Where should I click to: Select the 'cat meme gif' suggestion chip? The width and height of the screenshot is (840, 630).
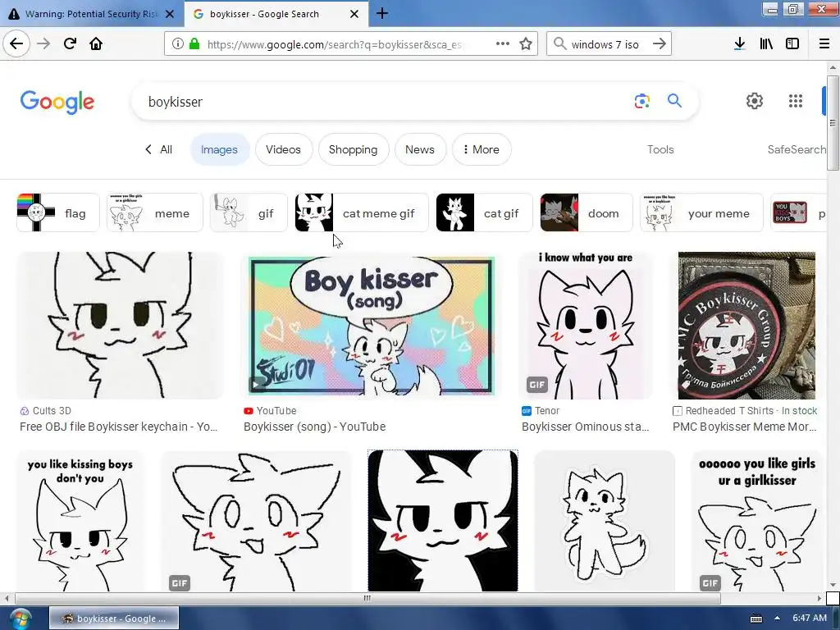click(x=362, y=212)
